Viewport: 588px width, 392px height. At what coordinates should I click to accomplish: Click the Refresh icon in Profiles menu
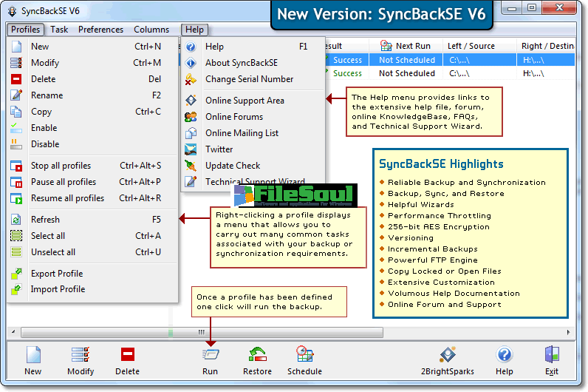click(x=16, y=220)
